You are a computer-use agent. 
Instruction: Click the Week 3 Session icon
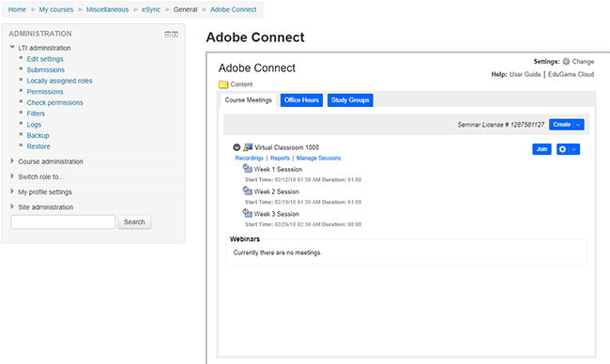[x=248, y=213]
